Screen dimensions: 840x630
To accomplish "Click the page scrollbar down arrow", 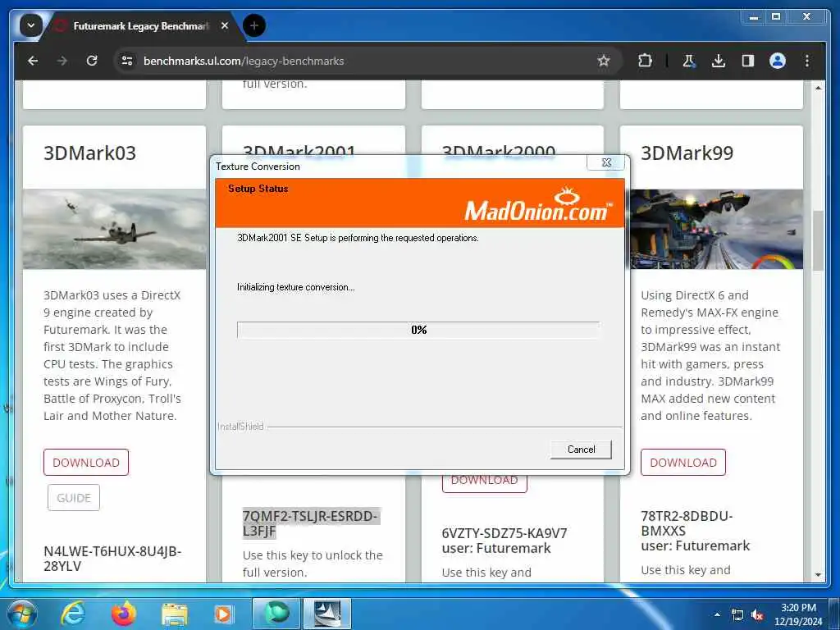I will point(818,575).
